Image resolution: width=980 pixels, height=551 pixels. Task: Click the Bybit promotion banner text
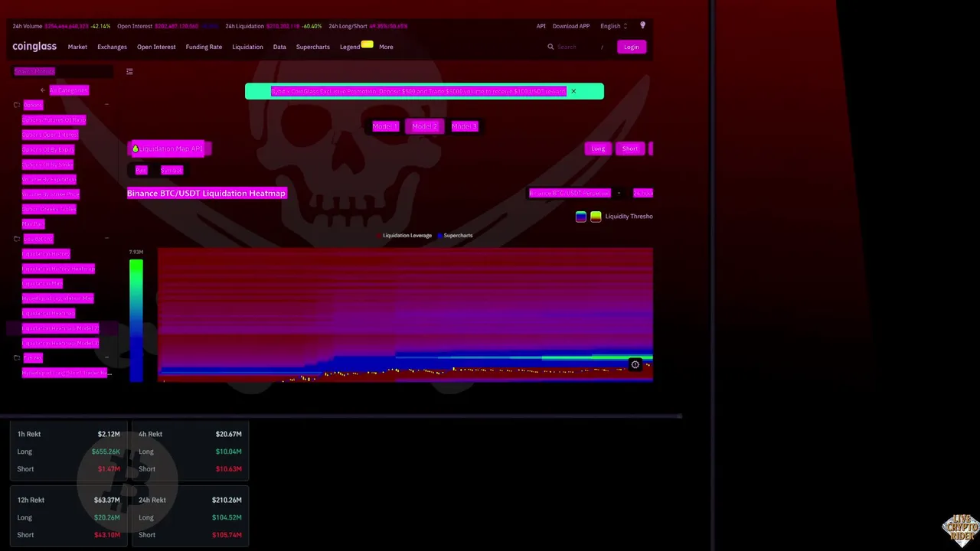coord(418,91)
